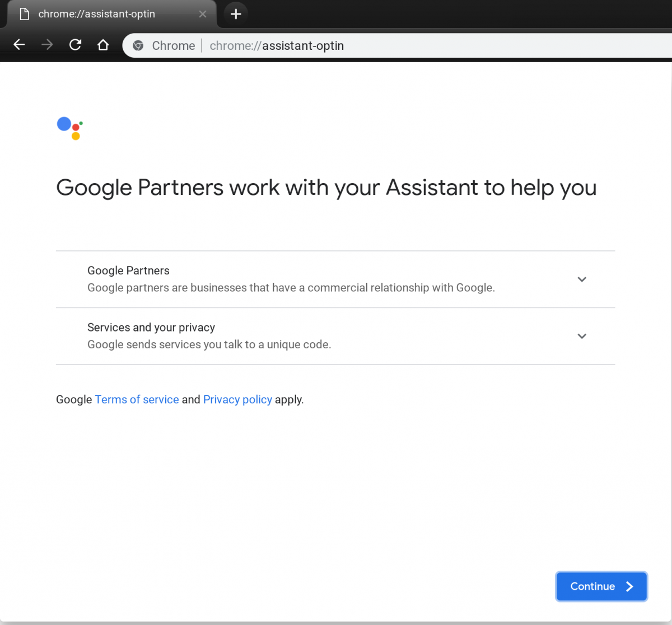
Task: Collapse the Google Partners disclosure chevron
Action: [582, 279]
